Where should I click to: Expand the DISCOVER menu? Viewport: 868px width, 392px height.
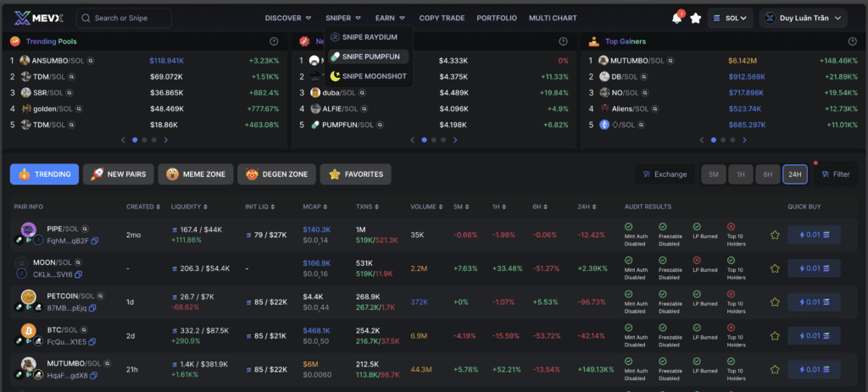(288, 19)
